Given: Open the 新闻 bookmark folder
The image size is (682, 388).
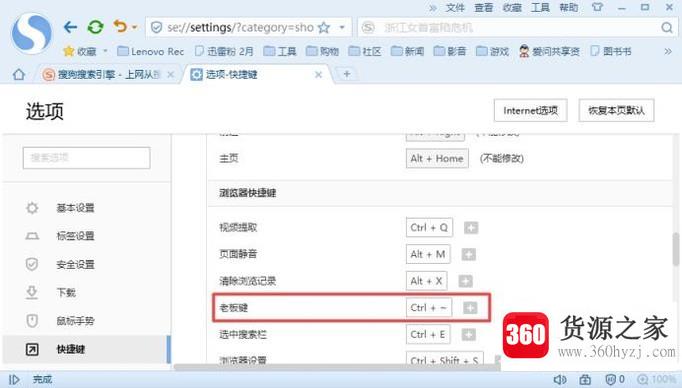Looking at the screenshot, I should (x=408, y=51).
